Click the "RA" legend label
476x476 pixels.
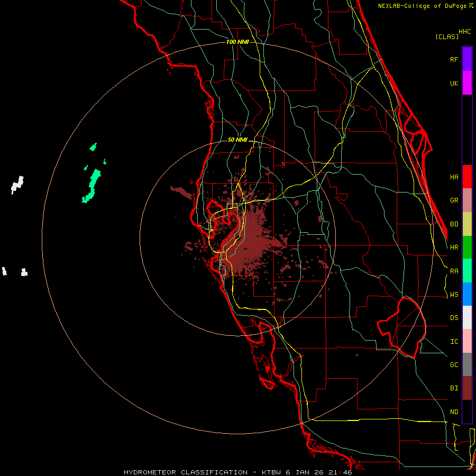point(454,271)
